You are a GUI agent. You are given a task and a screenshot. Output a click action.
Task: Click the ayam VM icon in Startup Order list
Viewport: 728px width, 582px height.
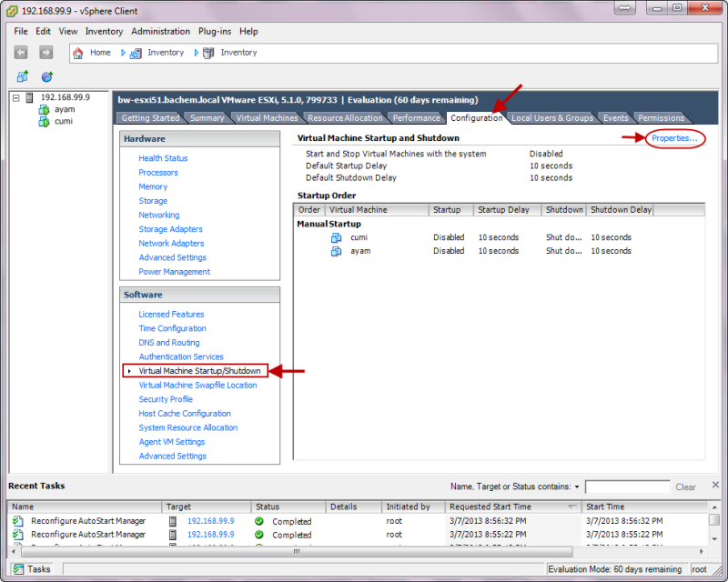coord(336,251)
